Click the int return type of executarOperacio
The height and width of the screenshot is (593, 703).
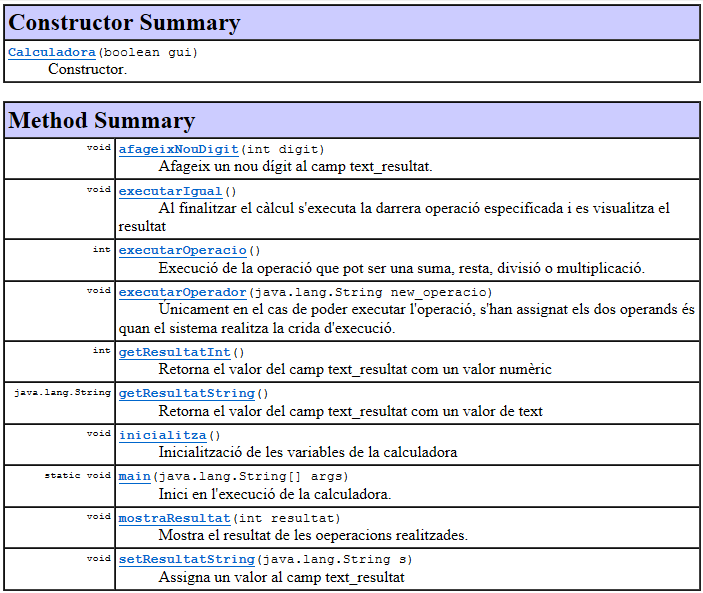click(101, 249)
